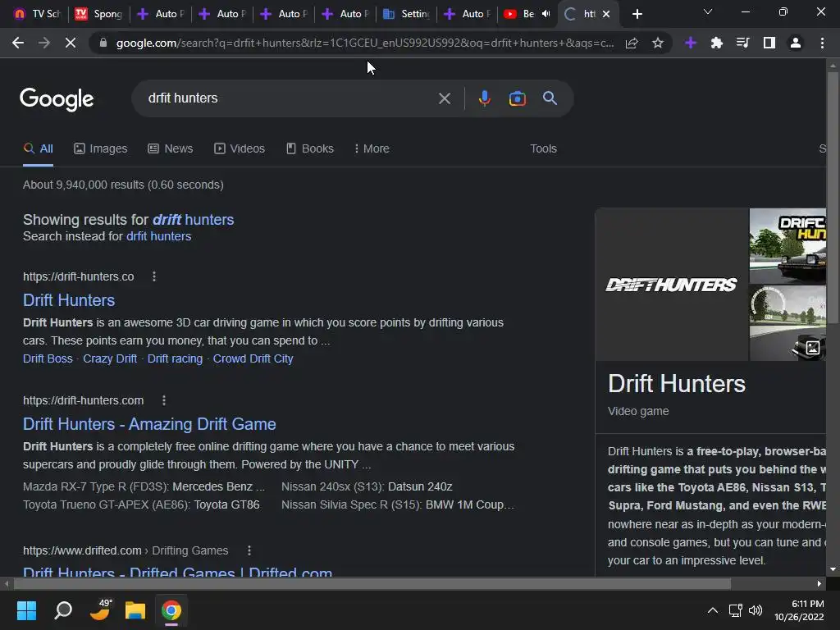Open Chrome three-dot menu
Image resolution: width=840 pixels, height=630 pixels.
822,43
